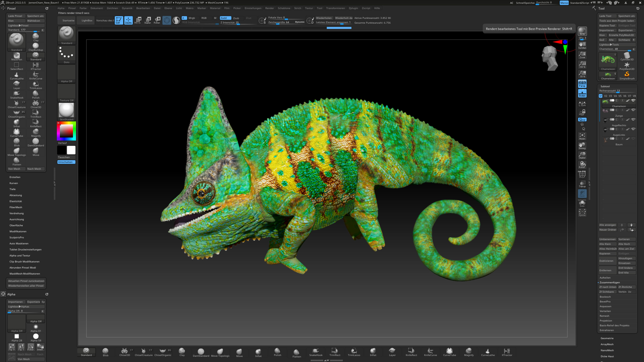Click the BPR render button

(582, 31)
